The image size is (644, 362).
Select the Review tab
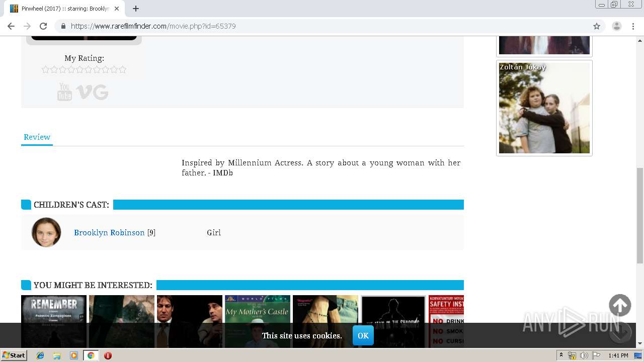tap(37, 137)
